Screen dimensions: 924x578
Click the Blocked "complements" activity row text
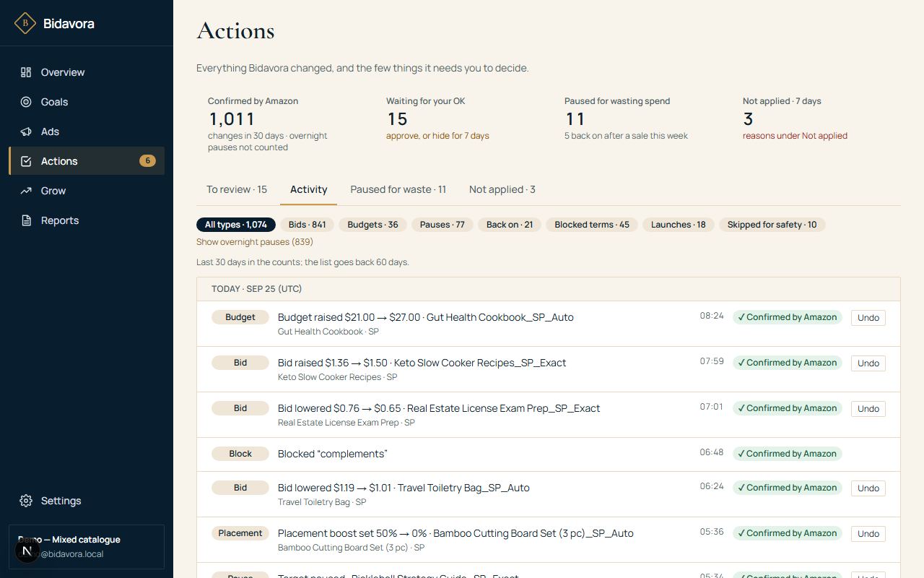(x=333, y=454)
